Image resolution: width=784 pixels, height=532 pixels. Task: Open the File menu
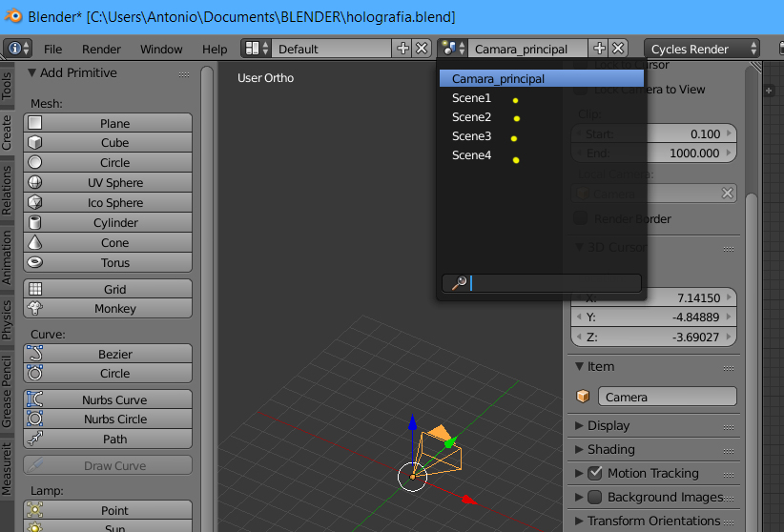[x=53, y=49]
